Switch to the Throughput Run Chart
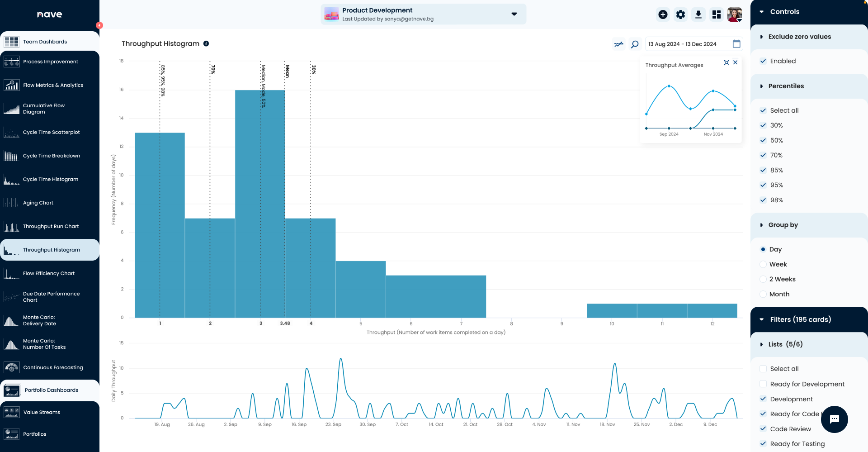 click(51, 226)
